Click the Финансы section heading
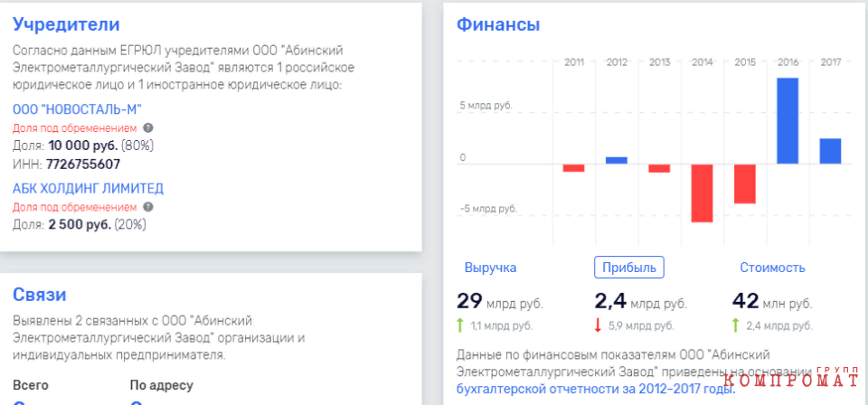Viewport: 868px width, 405px height. tap(498, 24)
